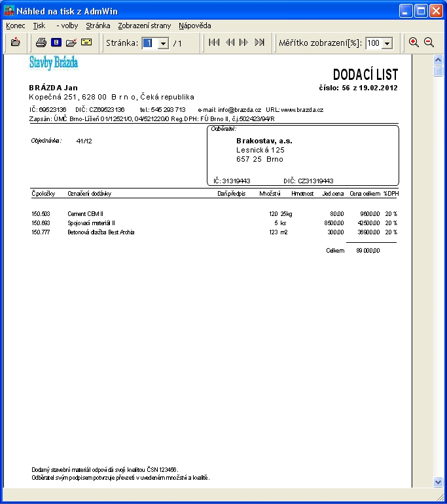
Task: Jump to the last page
Action: [259, 42]
